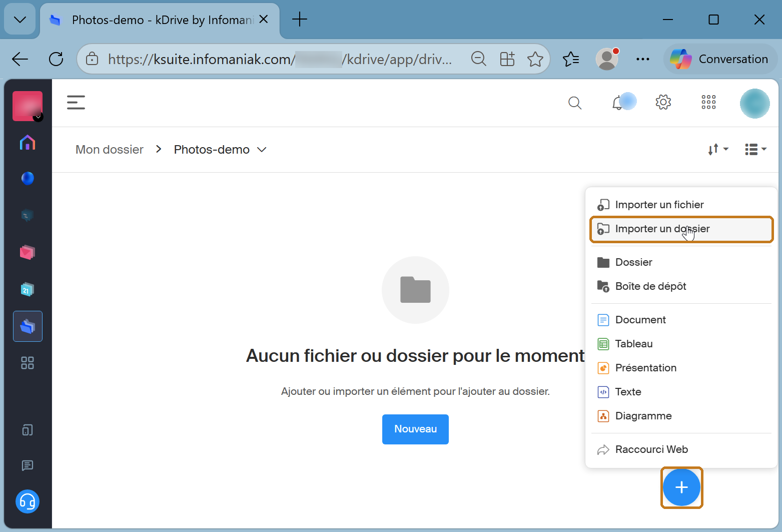Open the sort order dropdown
Screen dimensions: 782x532
coord(718,149)
